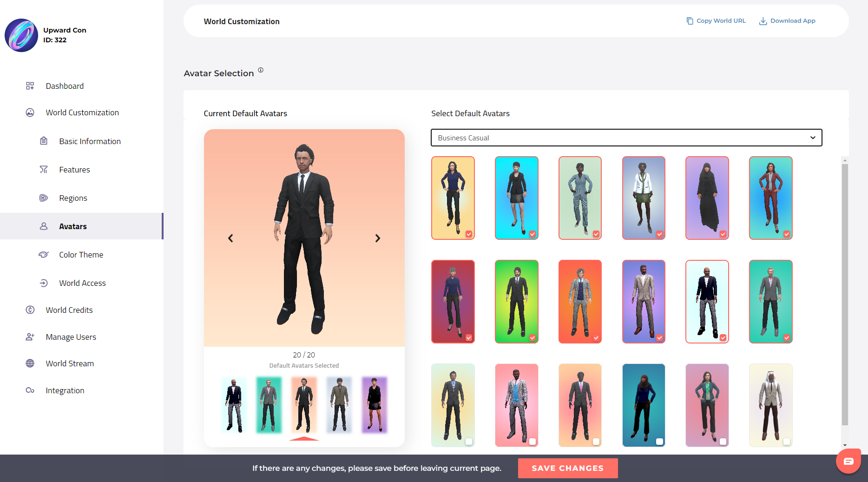Check the patterned suit avatar on pink
Viewport: 868px width, 482px height.
point(533,442)
